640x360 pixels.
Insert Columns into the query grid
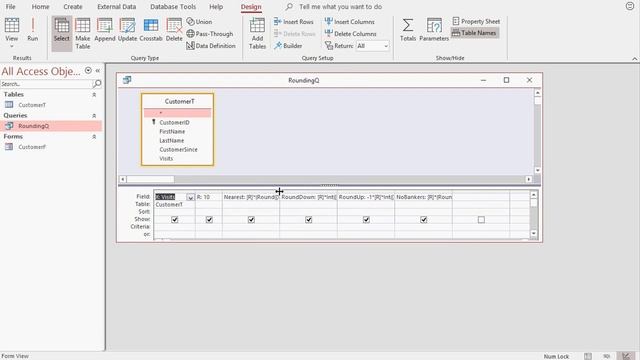(x=349, y=22)
